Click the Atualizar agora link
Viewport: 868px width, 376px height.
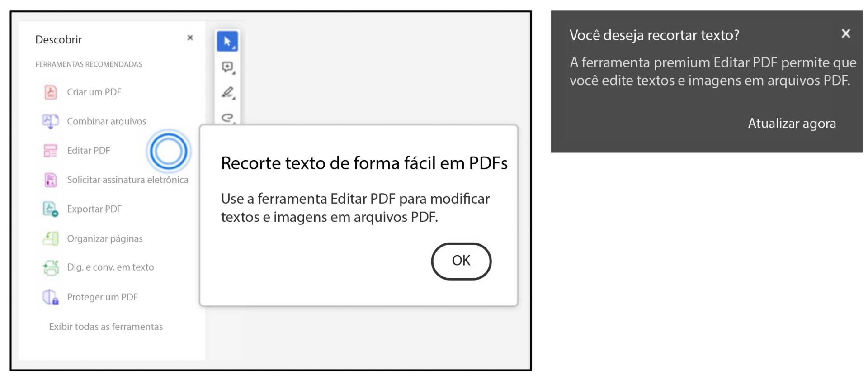point(792,124)
